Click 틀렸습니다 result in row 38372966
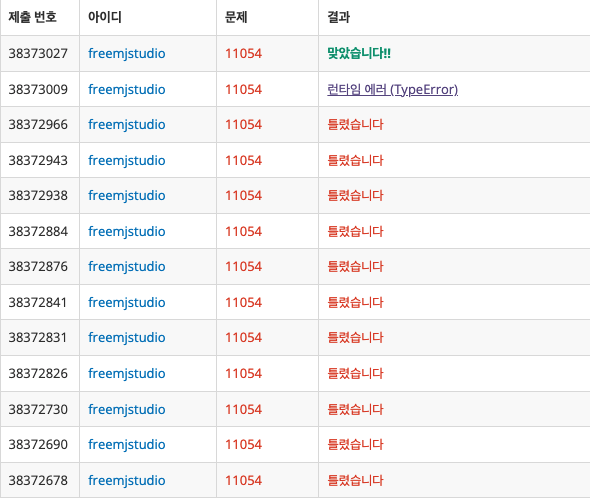 (355, 125)
